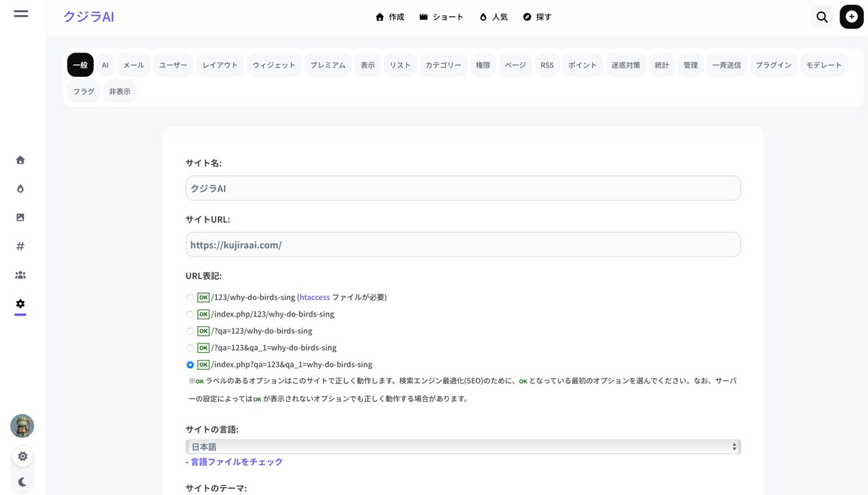Image resolution: width=868 pixels, height=495 pixels.
Task: Select /index.php/123/why-do-birds-sing radio option
Action: click(190, 314)
